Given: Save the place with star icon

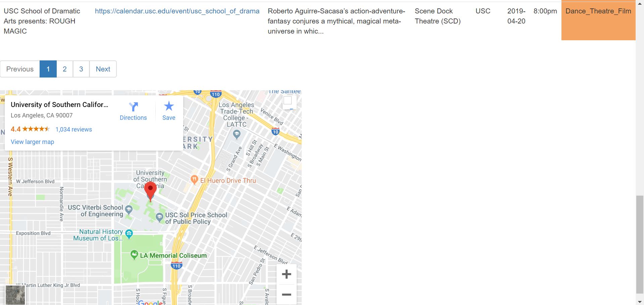Looking at the screenshot, I should pos(169,106).
